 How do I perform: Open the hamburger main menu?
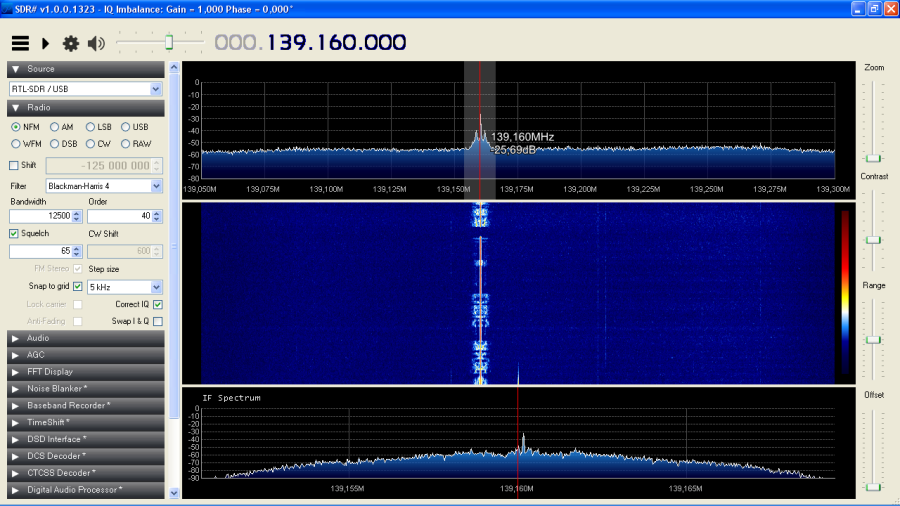point(20,43)
